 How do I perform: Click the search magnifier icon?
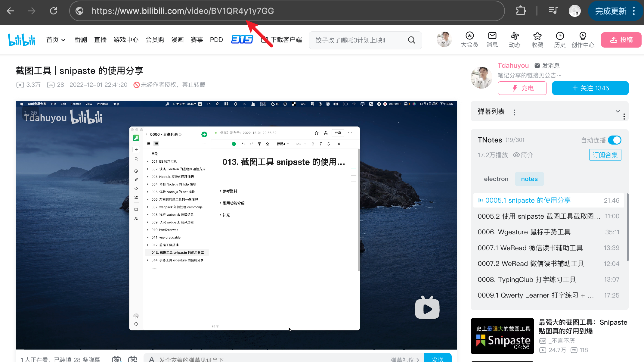coord(411,40)
